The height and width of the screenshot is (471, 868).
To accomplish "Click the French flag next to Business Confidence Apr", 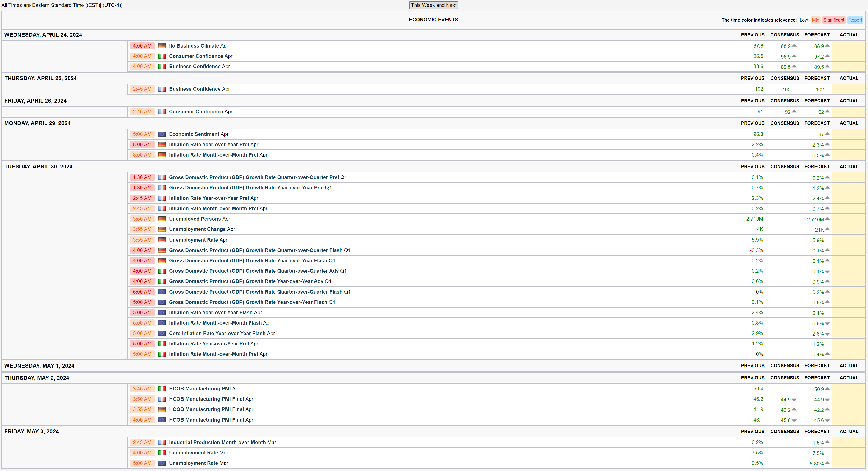I will pos(162,89).
